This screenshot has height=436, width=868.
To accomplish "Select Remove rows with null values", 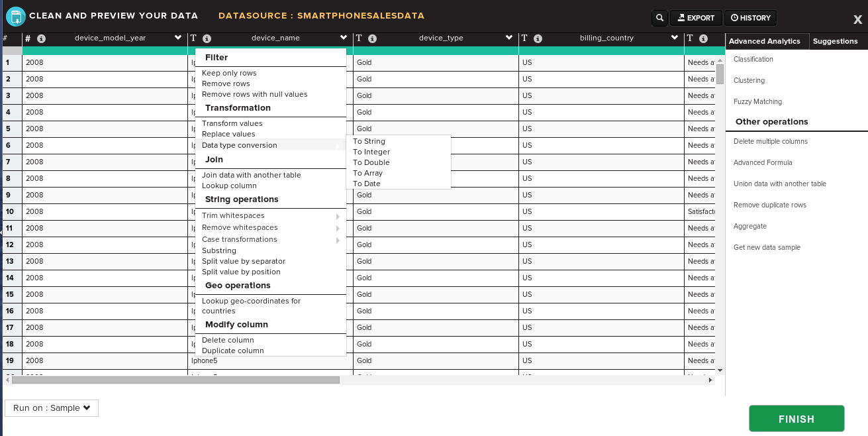I will click(x=254, y=94).
